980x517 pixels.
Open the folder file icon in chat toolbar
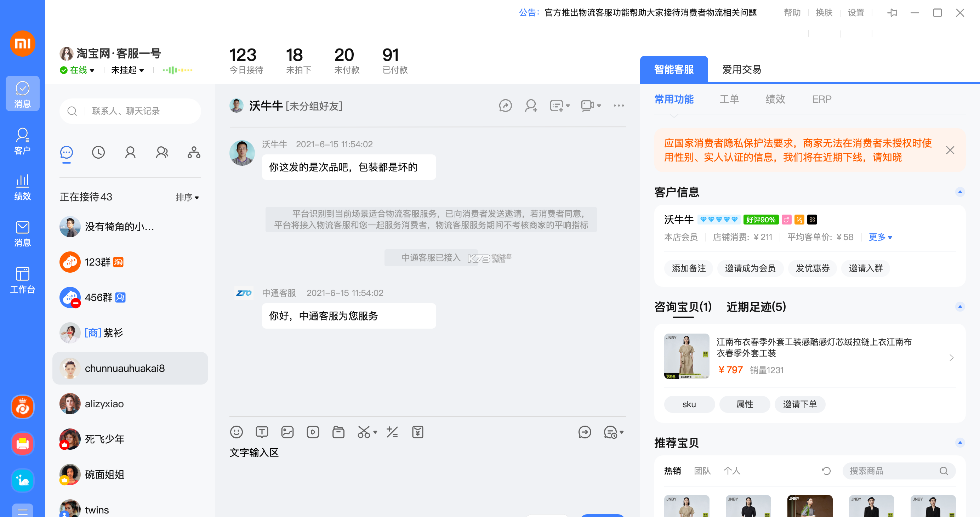point(338,432)
